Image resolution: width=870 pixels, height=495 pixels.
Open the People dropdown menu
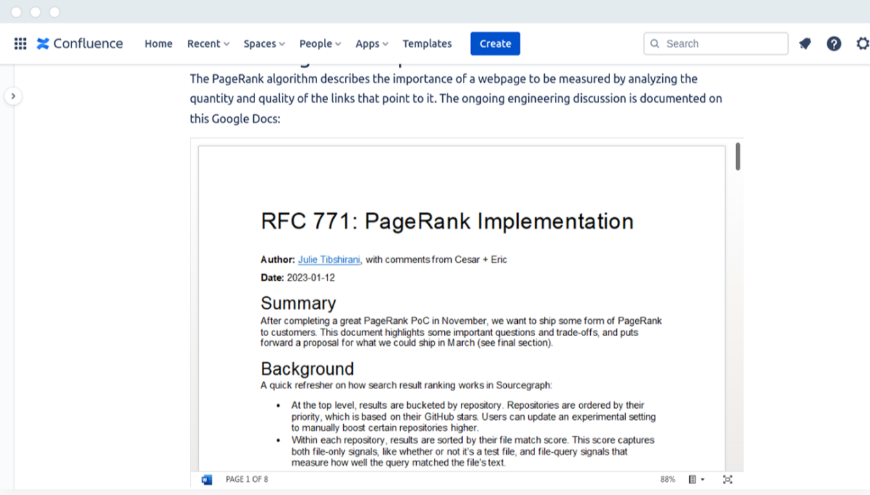pos(320,44)
